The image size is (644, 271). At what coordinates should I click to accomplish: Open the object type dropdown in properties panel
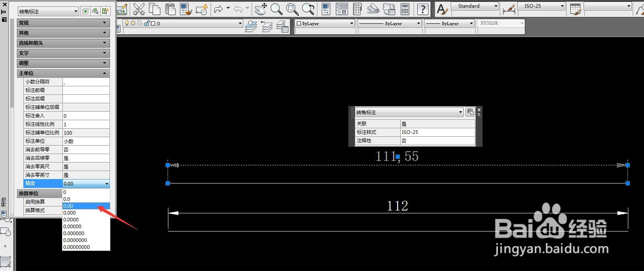[x=48, y=11]
